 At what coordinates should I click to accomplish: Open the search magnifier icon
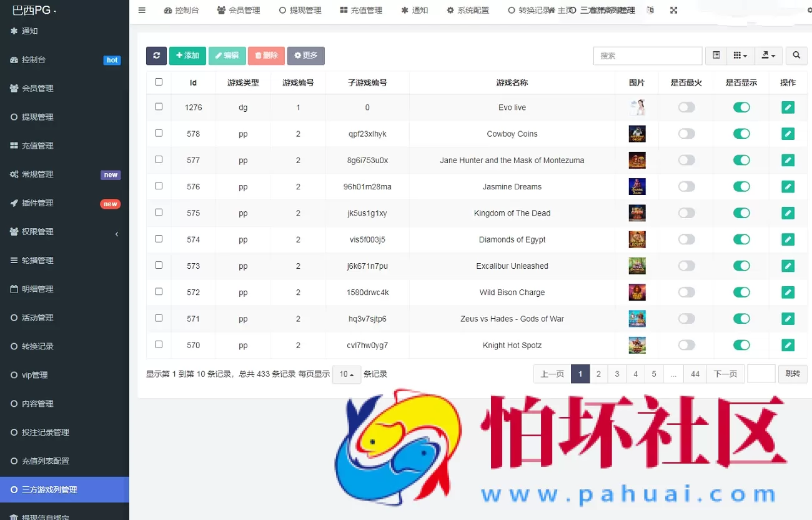(796, 56)
